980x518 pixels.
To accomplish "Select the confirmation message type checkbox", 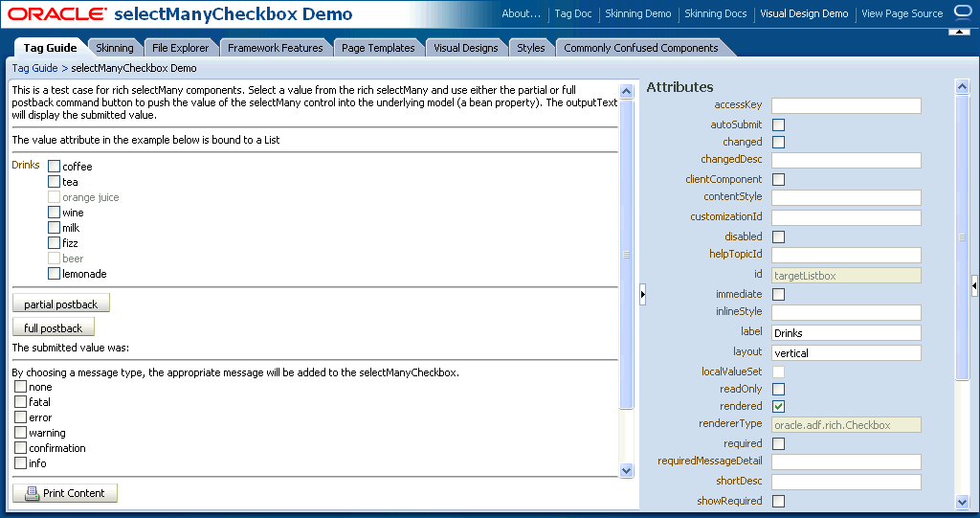I will (21, 448).
